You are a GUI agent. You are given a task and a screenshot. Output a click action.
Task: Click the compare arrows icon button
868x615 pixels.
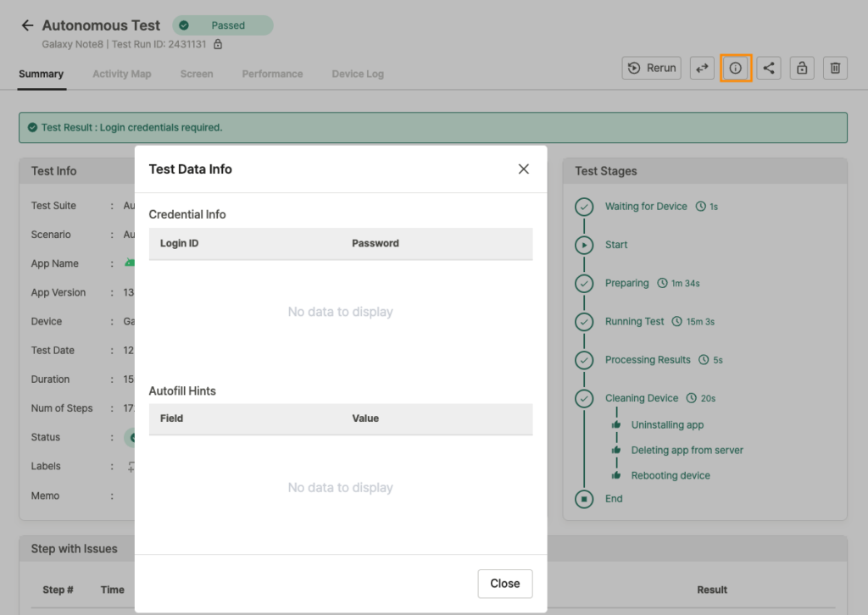click(702, 68)
